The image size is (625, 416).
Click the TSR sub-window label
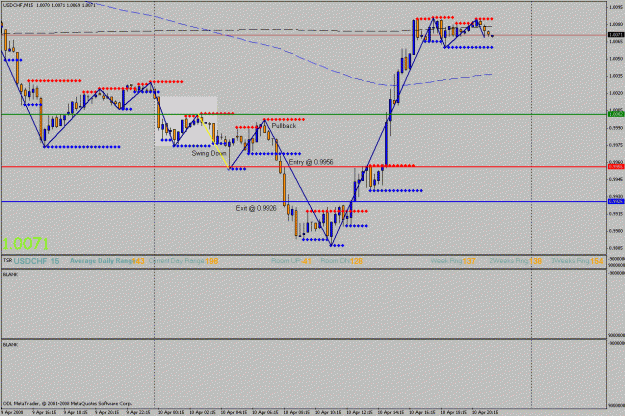pyautogui.click(x=7, y=260)
